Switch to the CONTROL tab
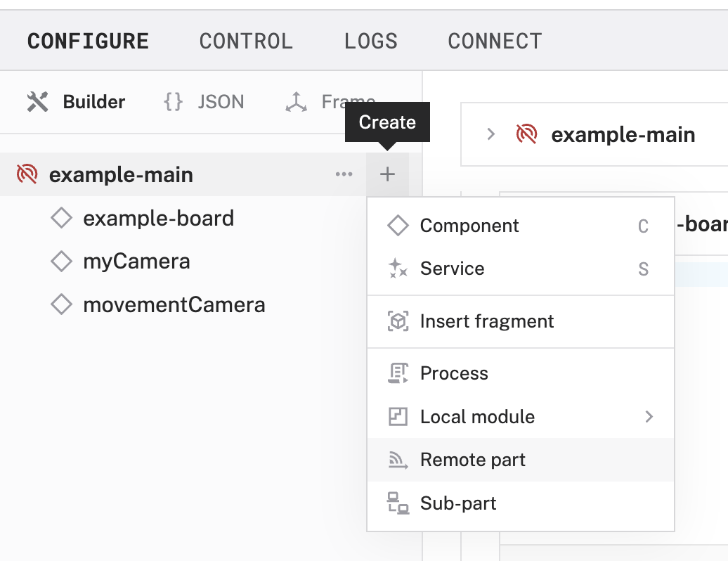Viewport: 728px width, 561px height. tap(246, 41)
